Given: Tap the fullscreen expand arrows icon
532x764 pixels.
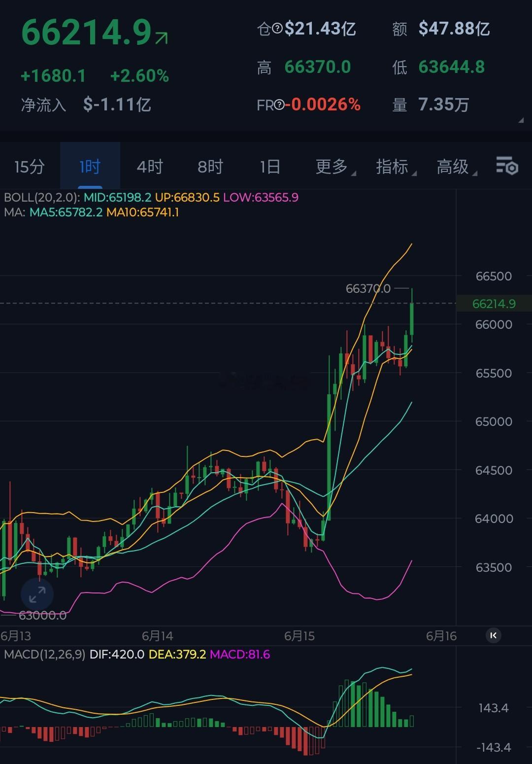Looking at the screenshot, I should click(37, 595).
